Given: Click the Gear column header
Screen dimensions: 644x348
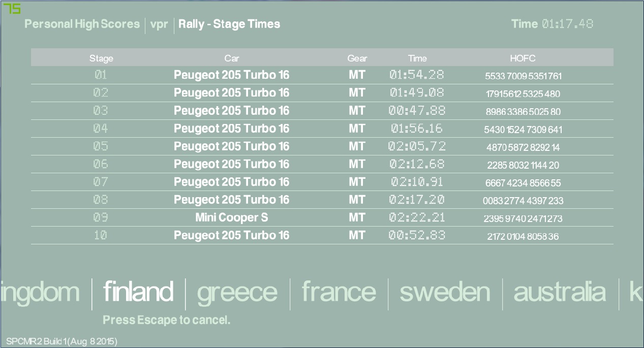Looking at the screenshot, I should [357, 58].
